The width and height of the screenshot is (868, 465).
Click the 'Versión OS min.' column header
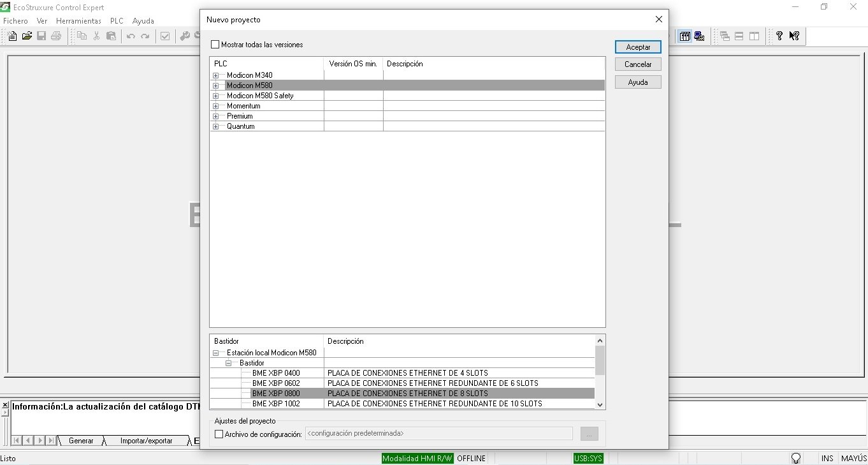click(354, 64)
